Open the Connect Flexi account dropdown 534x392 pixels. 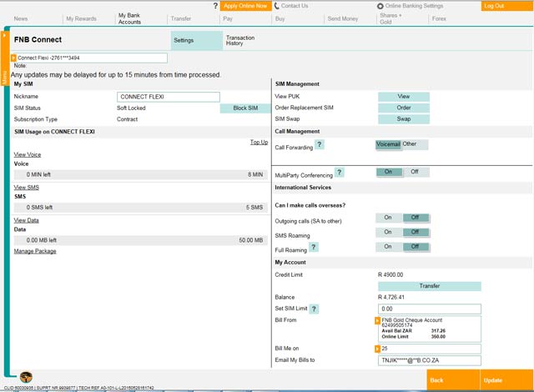(13, 58)
